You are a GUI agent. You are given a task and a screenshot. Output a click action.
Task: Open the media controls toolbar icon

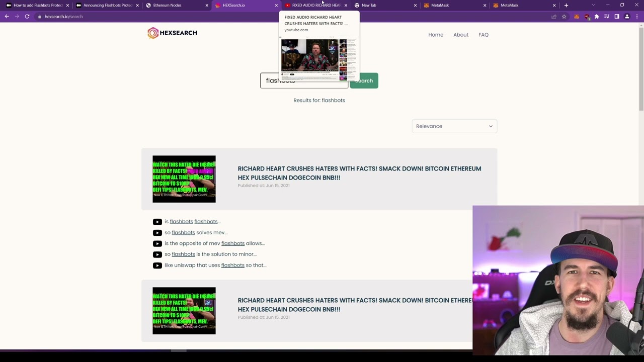[x=607, y=17]
